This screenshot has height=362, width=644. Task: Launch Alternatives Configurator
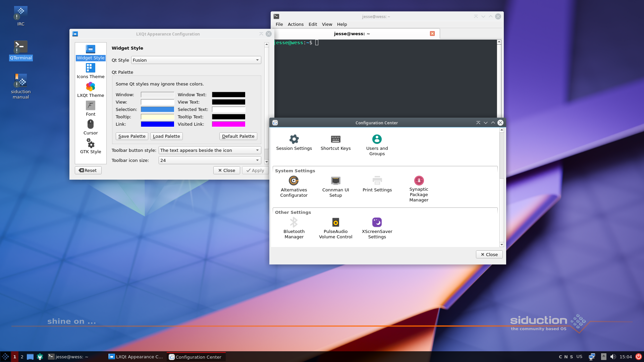coord(294,187)
